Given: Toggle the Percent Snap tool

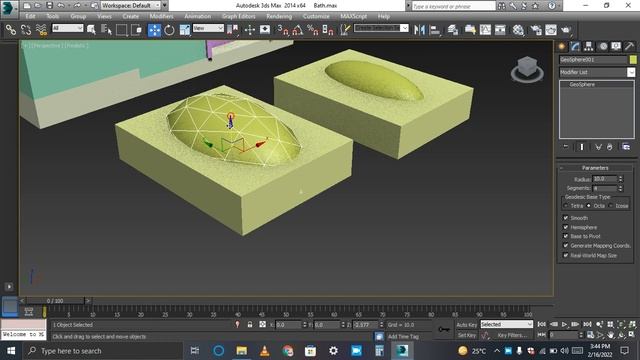Looking at the screenshot, I should [x=313, y=30].
